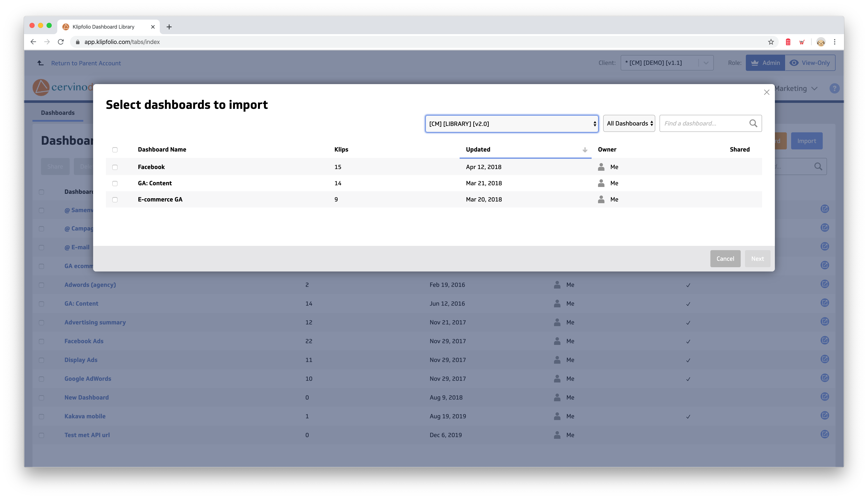This screenshot has width=868, height=499.
Task: Go back in browser history
Action: (33, 42)
